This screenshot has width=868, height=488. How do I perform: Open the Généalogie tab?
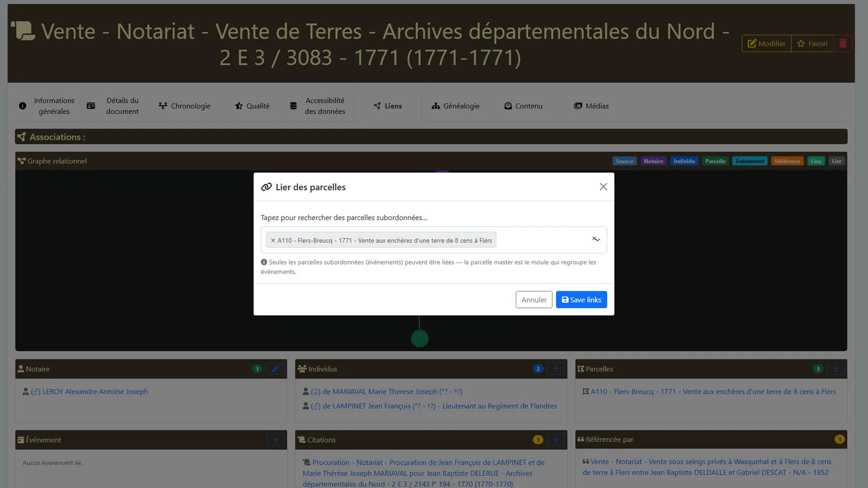click(x=456, y=106)
